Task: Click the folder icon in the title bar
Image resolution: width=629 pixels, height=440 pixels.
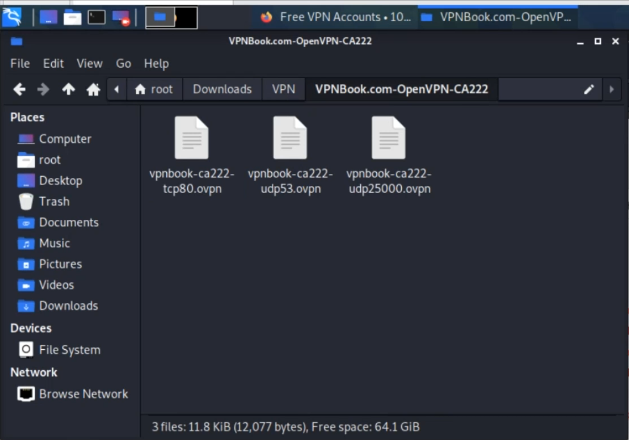Action: 16,41
